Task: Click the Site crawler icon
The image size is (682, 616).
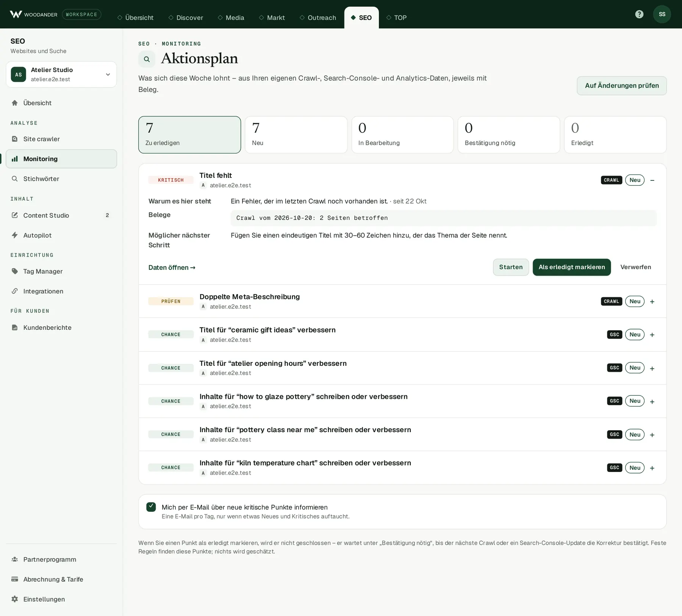Action: pos(15,139)
